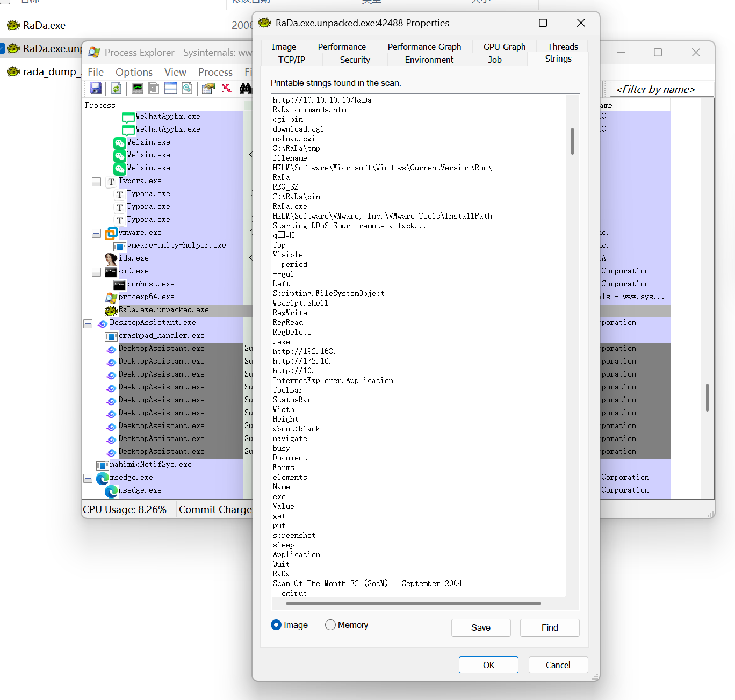Select first Weixin.exe process icon

pyautogui.click(x=120, y=143)
